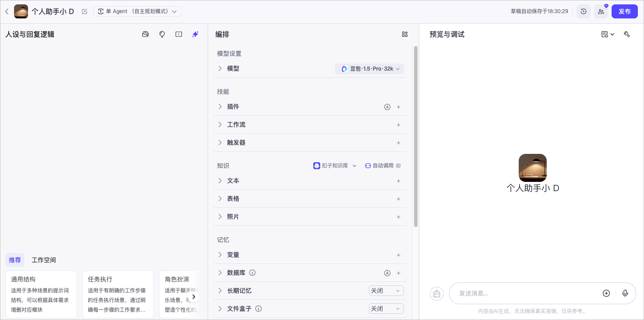Open the 编排 layout grid icon
Screen dimensions: 644x320
coord(405,34)
